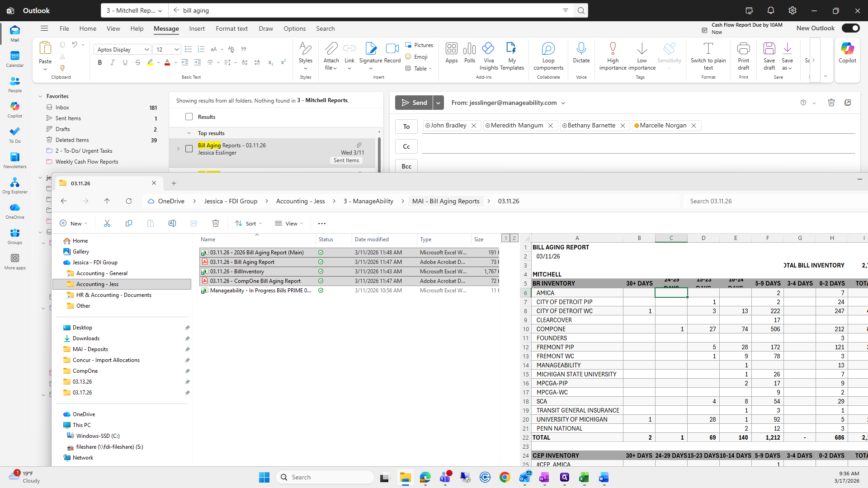Open the Insert ribbon tab
This screenshot has height=488, width=868.
[x=197, y=28]
